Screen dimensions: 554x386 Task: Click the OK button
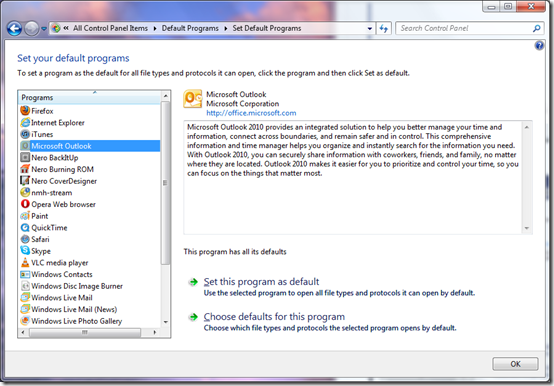pos(515,364)
